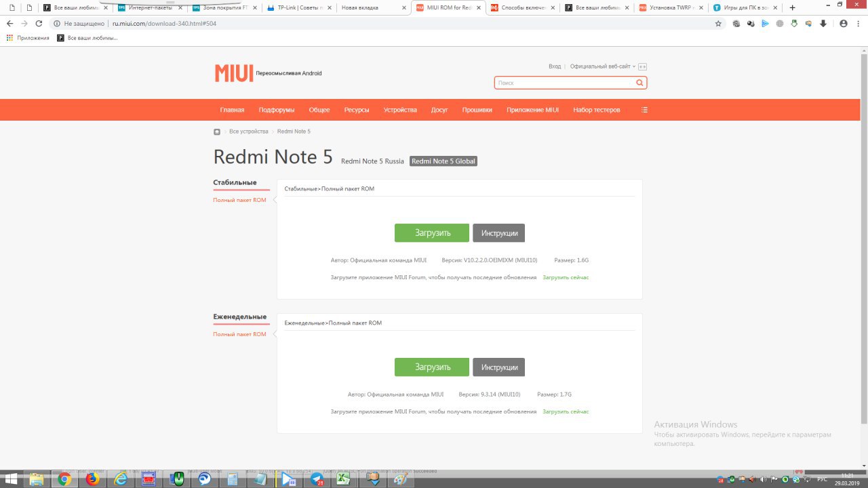This screenshot has height=488, width=868.
Task: Click Загрузить сейчас in the stable section
Action: click(566, 278)
